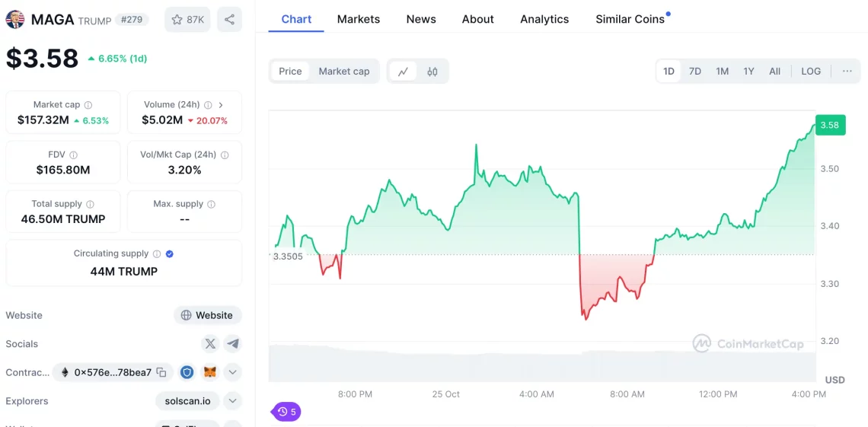
Task: Expand the contracts dropdown chevron
Action: point(233,372)
